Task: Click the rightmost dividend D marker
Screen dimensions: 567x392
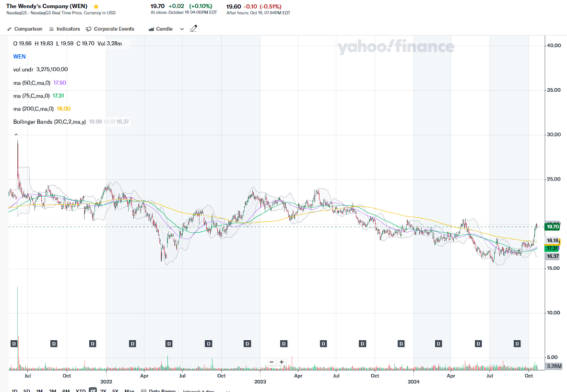Action: (517, 344)
